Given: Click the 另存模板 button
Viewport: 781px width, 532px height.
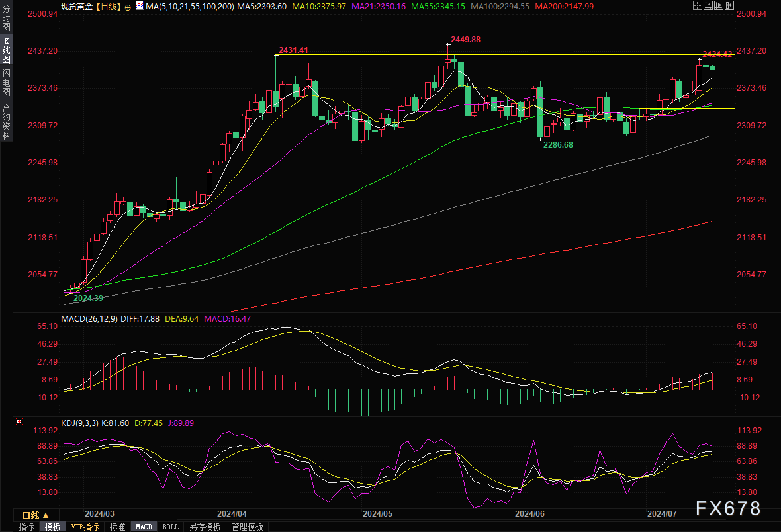Looking at the screenshot, I should (205, 527).
